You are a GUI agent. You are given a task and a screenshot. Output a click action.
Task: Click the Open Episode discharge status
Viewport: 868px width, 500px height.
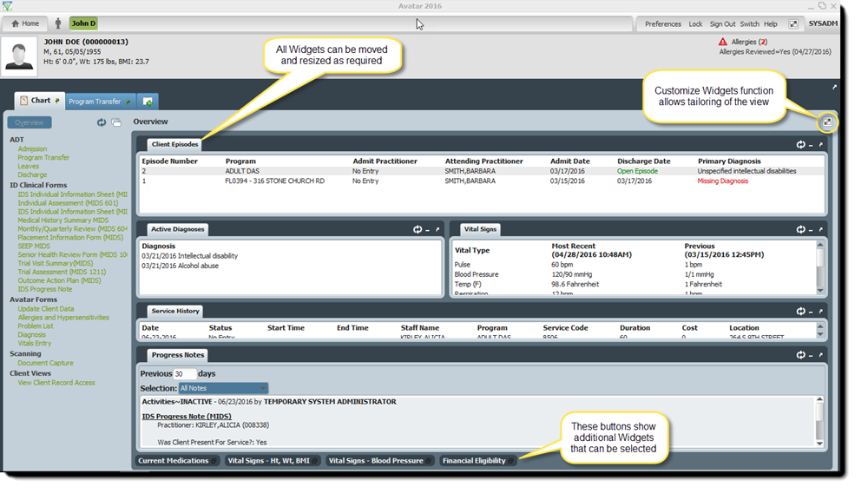[x=637, y=171]
